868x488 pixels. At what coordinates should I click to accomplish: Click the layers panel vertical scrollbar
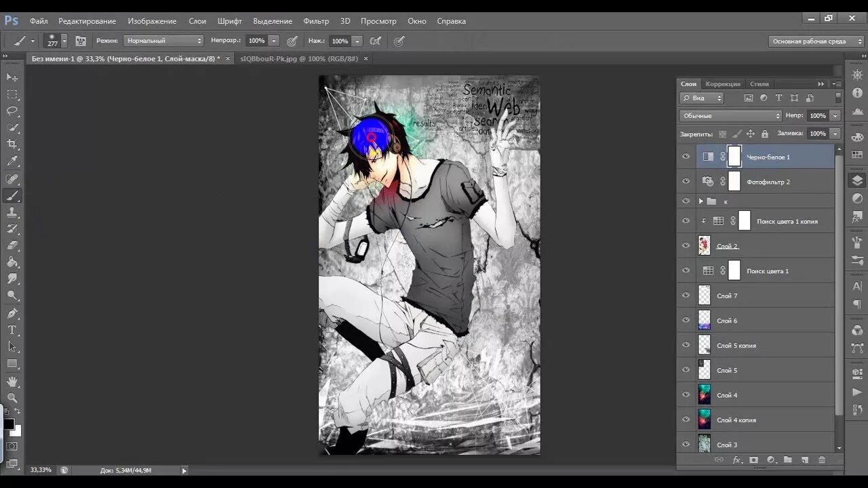[840, 285]
